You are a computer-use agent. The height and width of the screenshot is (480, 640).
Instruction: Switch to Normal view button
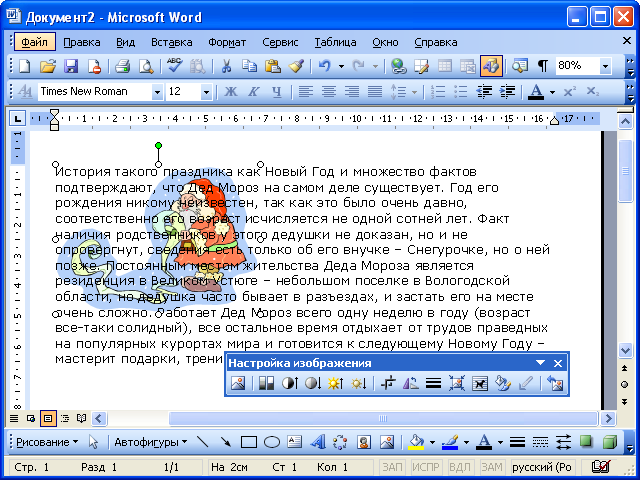pos(14,419)
